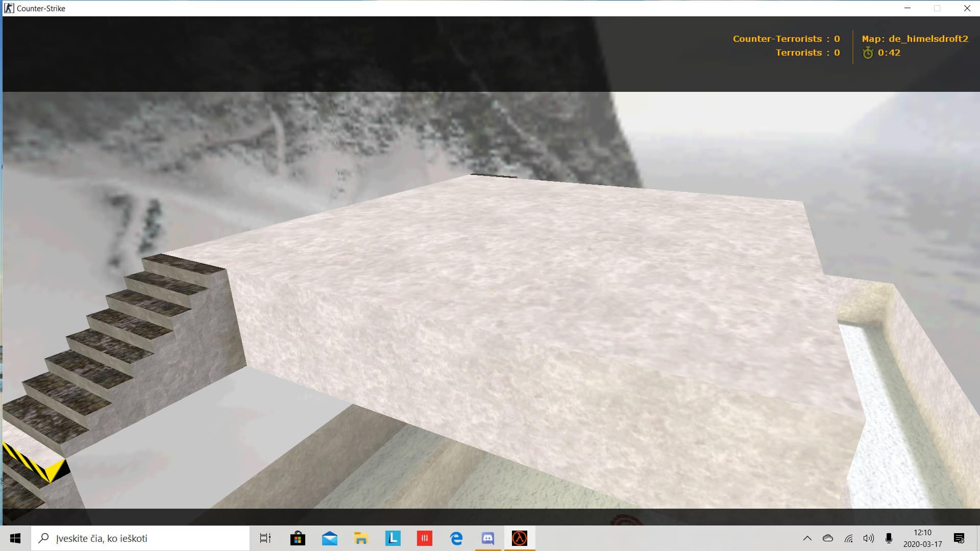Open the notification Action Center icon
The height and width of the screenshot is (551, 980).
pos(959,538)
